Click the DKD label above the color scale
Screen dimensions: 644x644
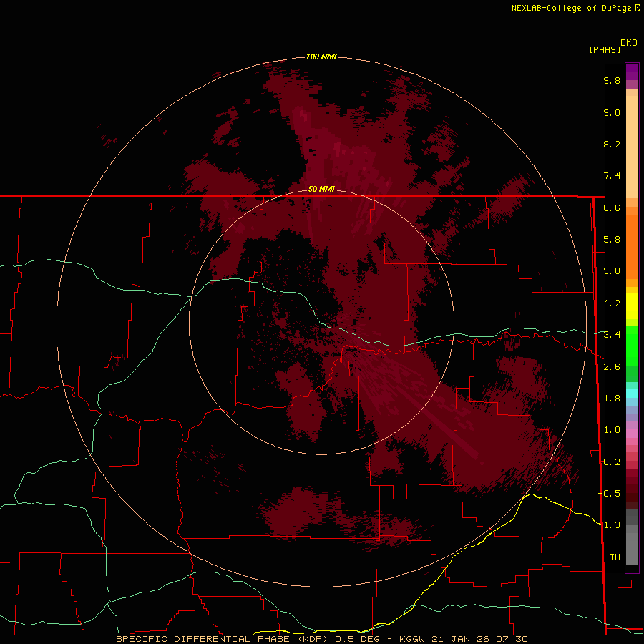pyautogui.click(x=629, y=43)
